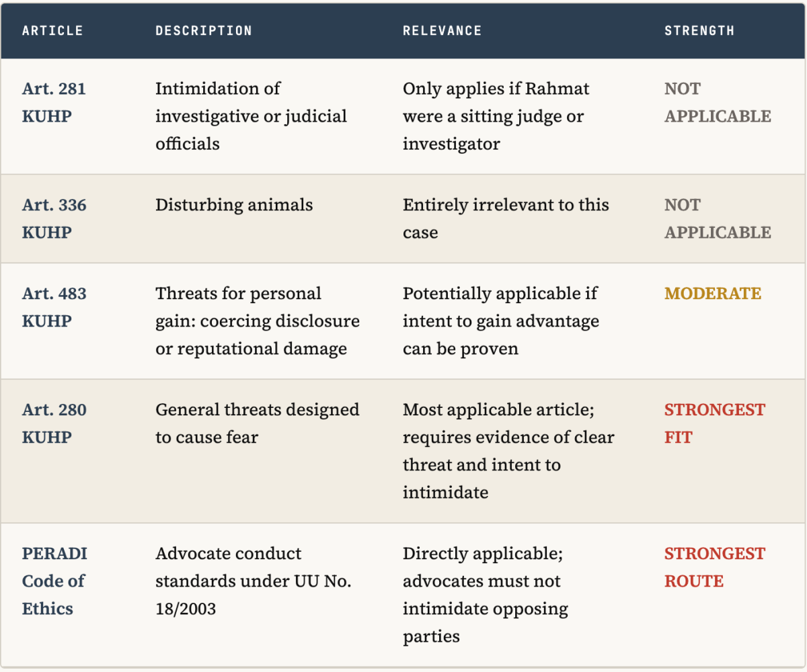This screenshot has height=672, width=807.
Task: Open the PERADI Code of Ethics link
Action: (x=55, y=581)
